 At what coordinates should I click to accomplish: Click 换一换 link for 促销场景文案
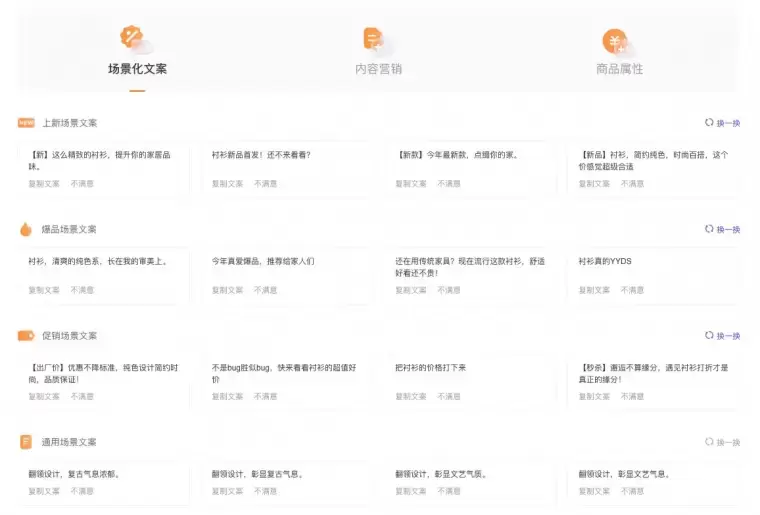(x=728, y=336)
